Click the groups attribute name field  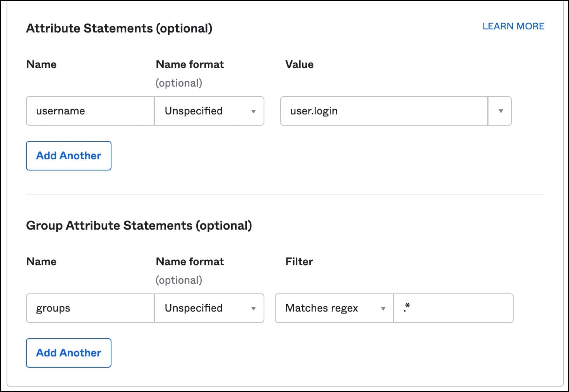click(x=90, y=308)
